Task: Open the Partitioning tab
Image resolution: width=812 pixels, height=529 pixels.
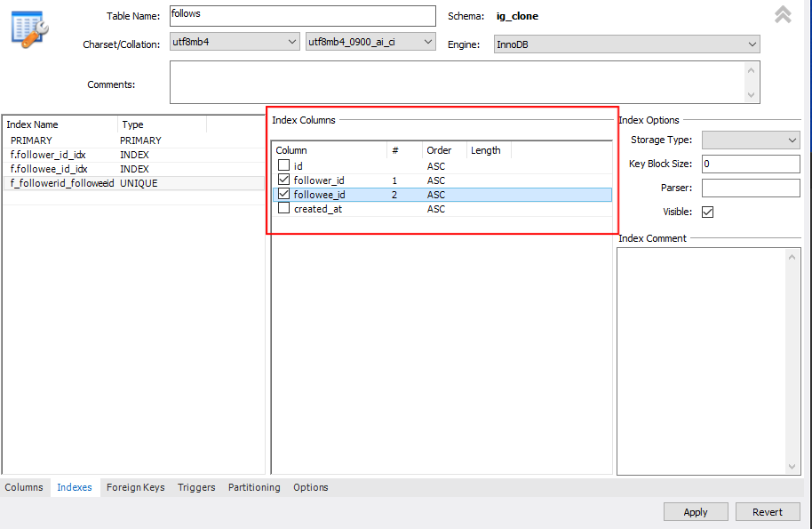Action: coord(254,487)
